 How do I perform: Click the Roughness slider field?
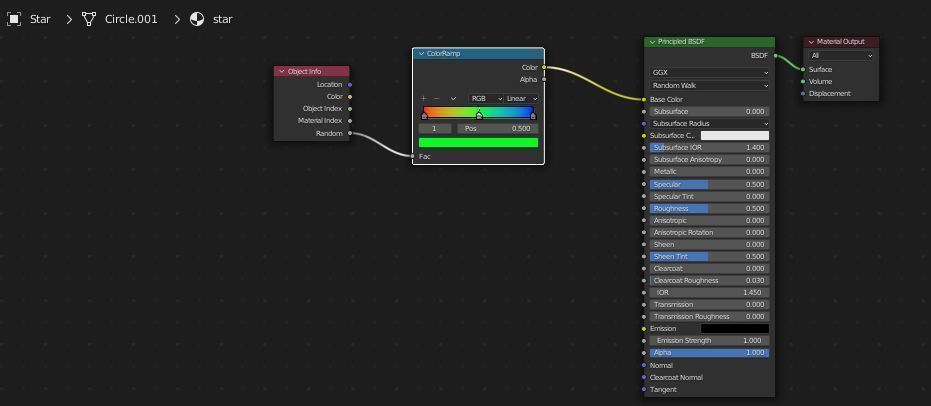(x=710, y=208)
